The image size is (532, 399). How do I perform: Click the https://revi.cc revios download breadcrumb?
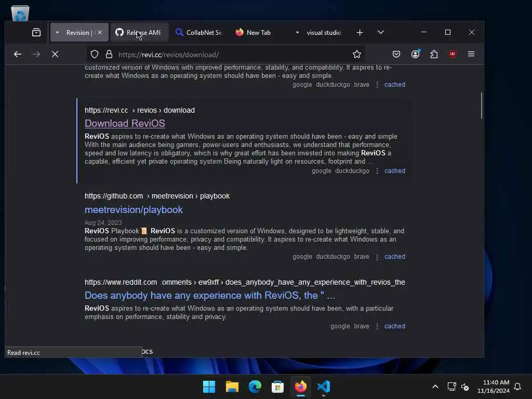139,110
